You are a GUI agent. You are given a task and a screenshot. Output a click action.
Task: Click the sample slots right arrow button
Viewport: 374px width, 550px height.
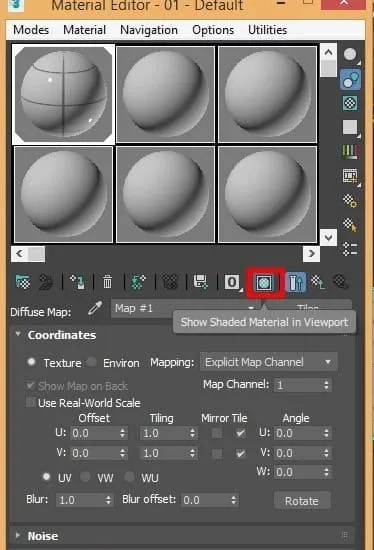click(311, 253)
